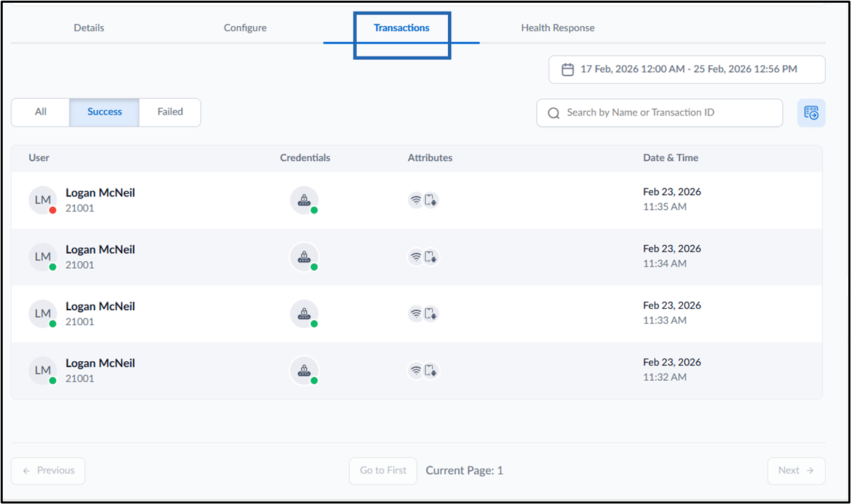Filter by Failed transactions
This screenshot has width=851, height=504.
pos(170,112)
